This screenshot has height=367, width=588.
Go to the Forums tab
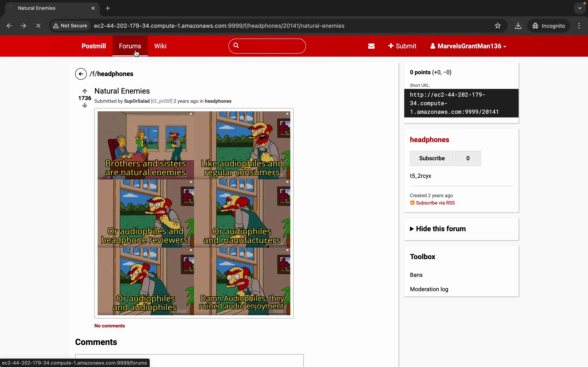tap(130, 46)
